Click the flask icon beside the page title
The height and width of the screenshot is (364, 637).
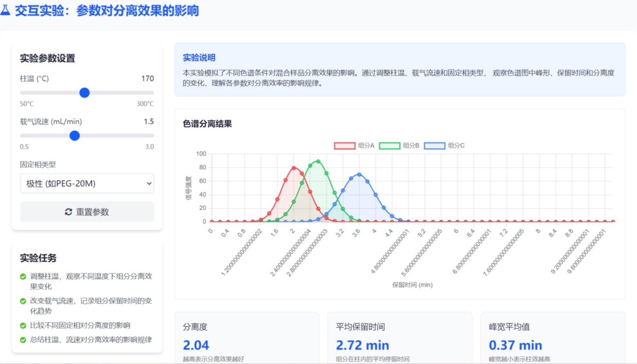[x=5, y=10]
